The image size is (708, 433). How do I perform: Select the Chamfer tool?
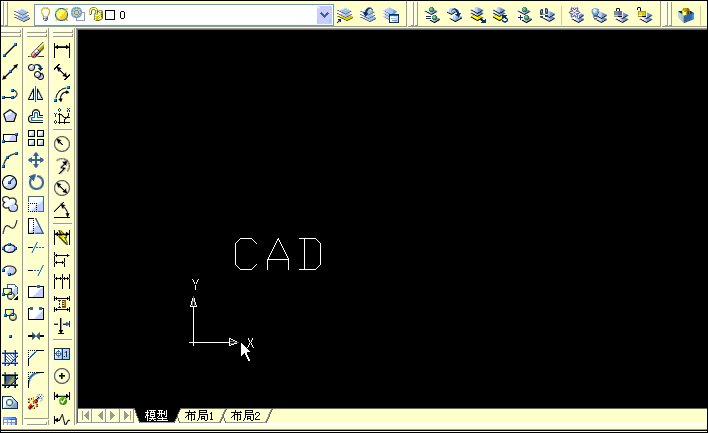36,358
